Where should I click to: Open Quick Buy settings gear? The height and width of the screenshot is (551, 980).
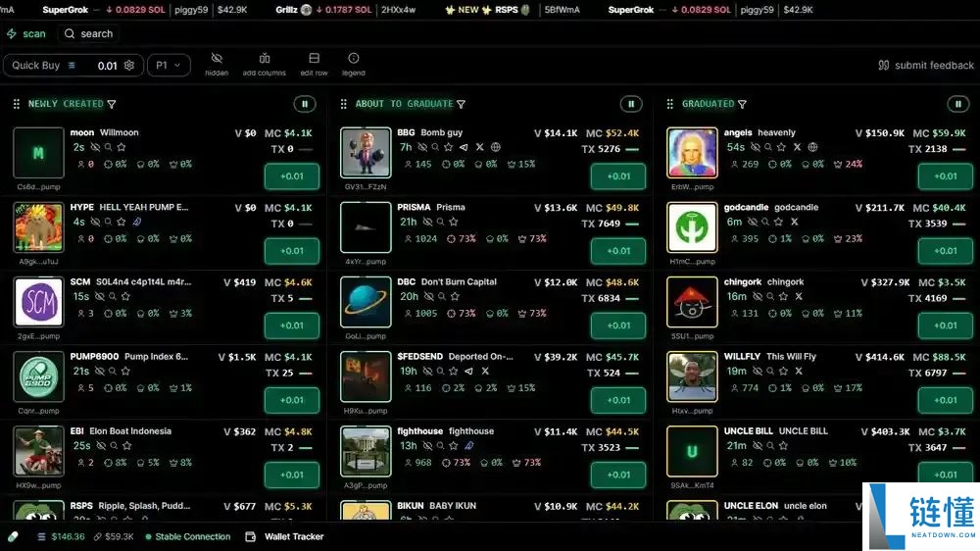(129, 65)
